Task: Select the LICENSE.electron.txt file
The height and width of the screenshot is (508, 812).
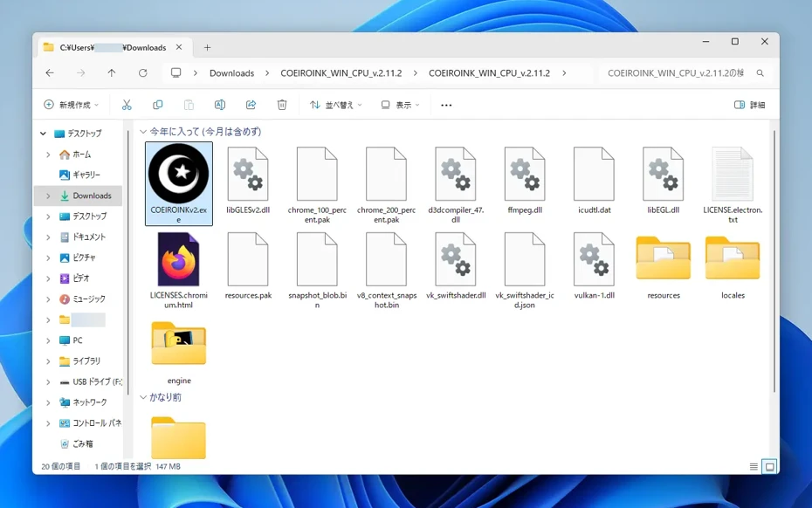Action: point(733,184)
